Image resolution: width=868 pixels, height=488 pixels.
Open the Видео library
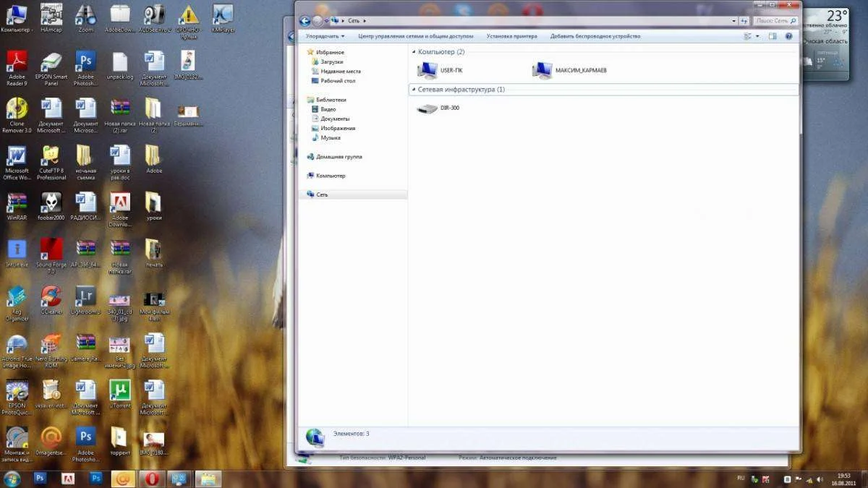[x=323, y=109]
